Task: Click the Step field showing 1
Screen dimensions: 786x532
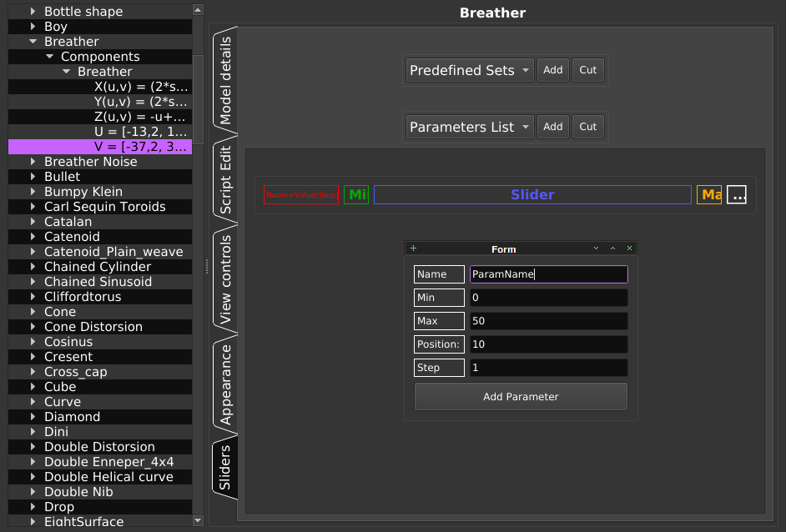Action: click(x=549, y=368)
